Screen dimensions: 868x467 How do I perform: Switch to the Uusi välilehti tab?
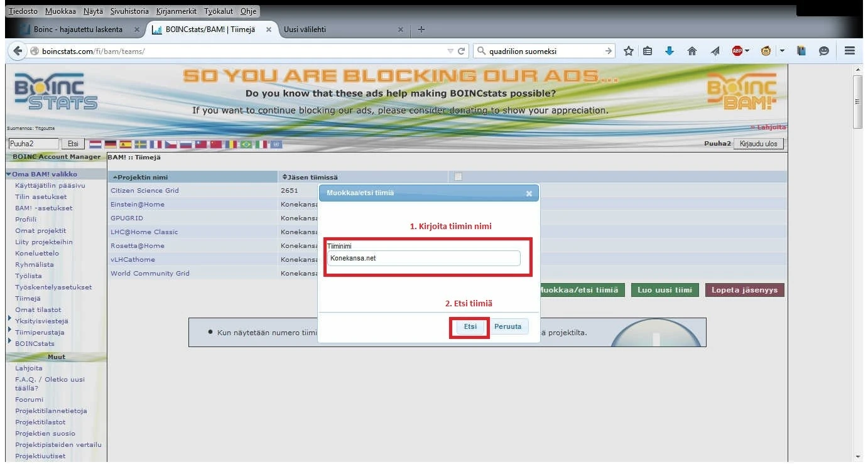tap(344, 30)
